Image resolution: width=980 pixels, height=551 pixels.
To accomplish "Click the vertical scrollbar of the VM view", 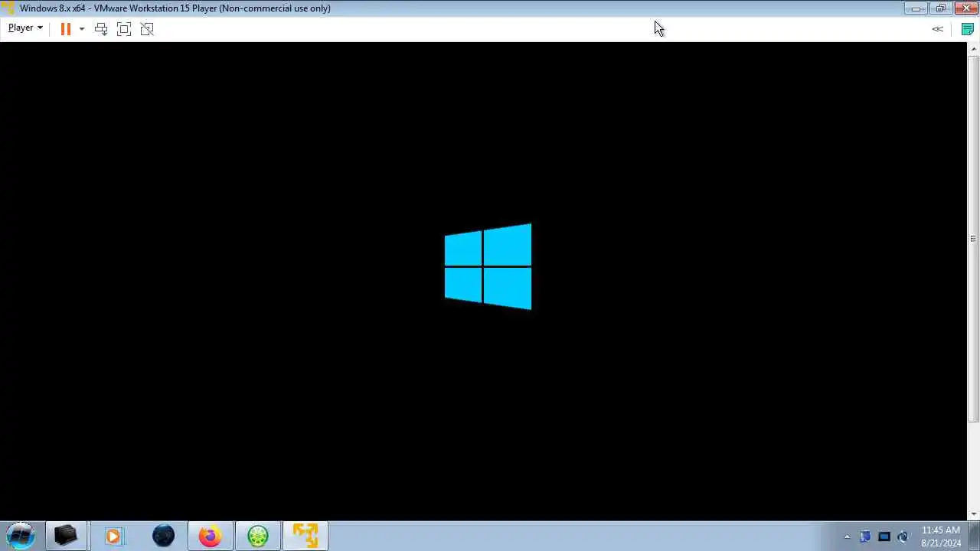I will 974,239.
